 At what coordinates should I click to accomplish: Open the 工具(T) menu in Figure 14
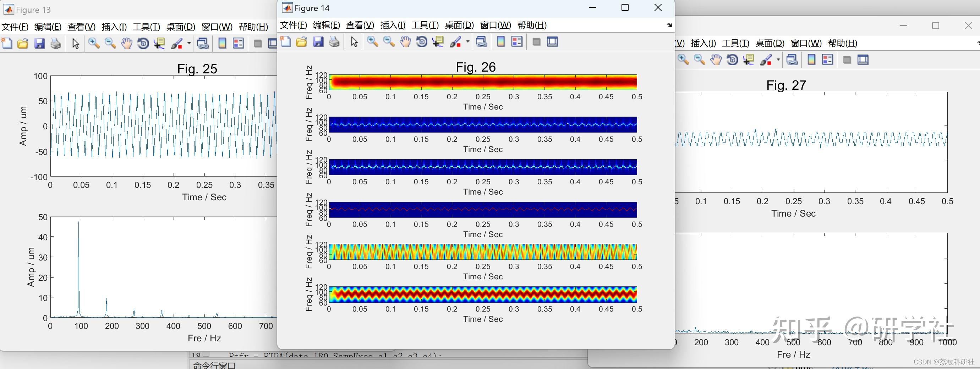(x=425, y=25)
